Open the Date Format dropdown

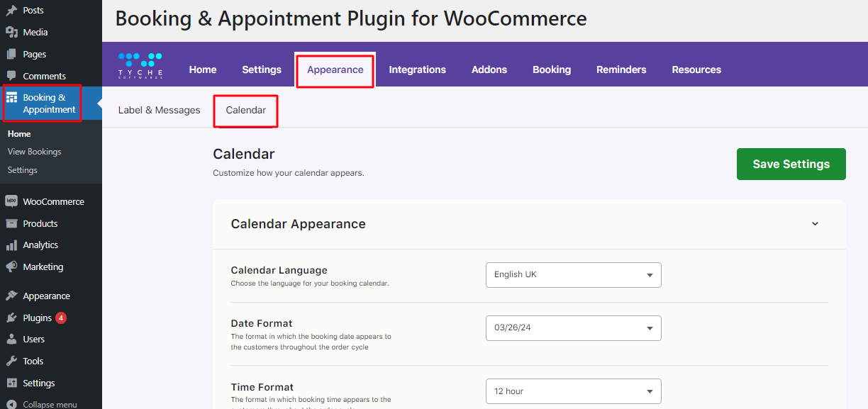(573, 328)
